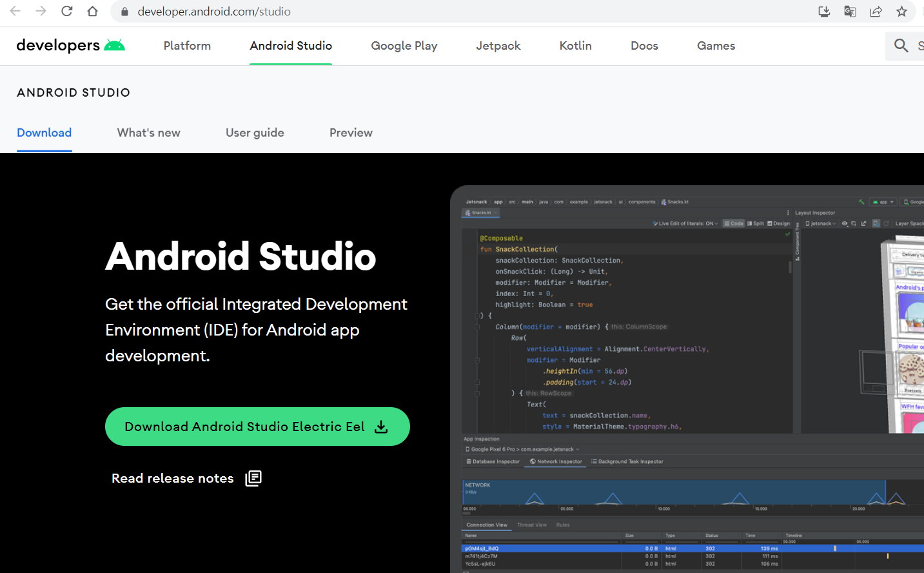Open the What's new section

pos(148,132)
